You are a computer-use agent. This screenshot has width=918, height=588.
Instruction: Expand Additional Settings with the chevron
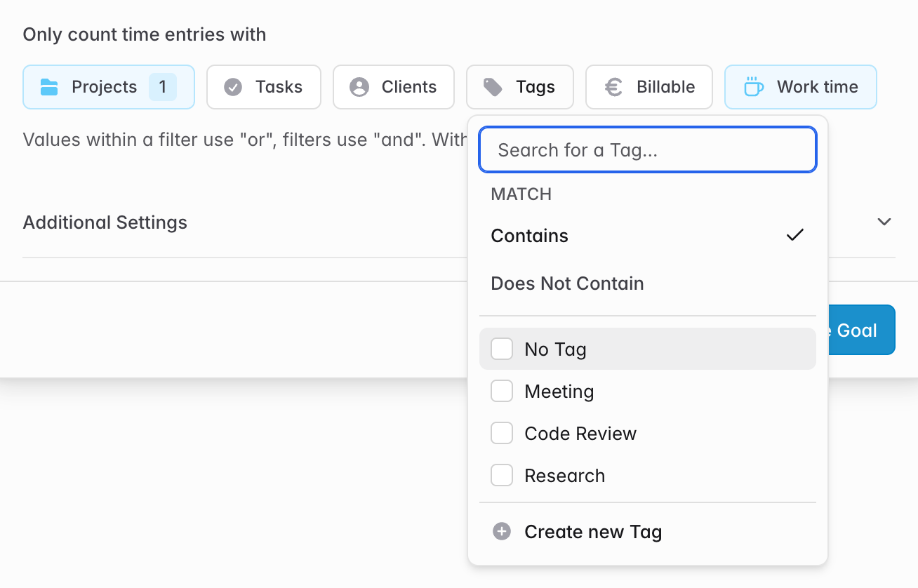[x=884, y=222]
